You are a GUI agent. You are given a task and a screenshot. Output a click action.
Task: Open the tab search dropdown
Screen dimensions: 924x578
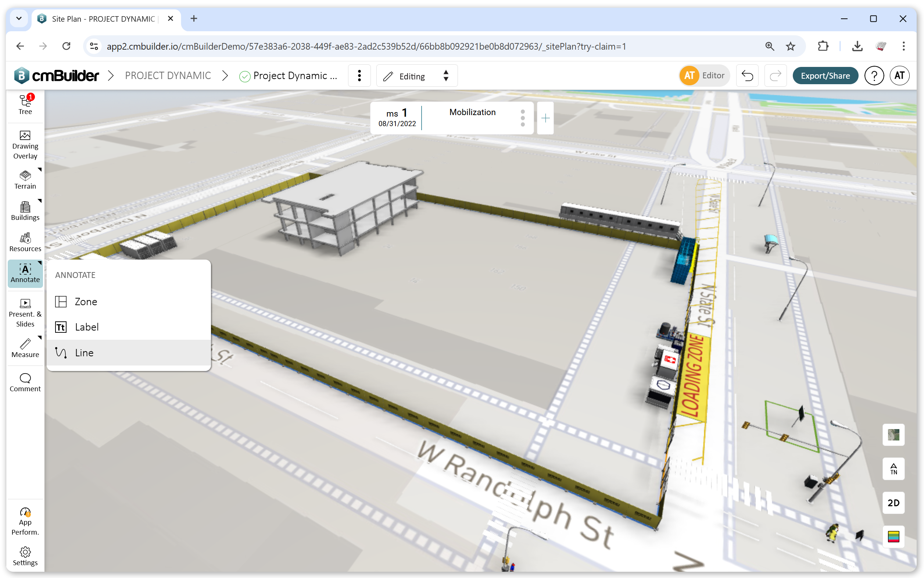(x=19, y=18)
